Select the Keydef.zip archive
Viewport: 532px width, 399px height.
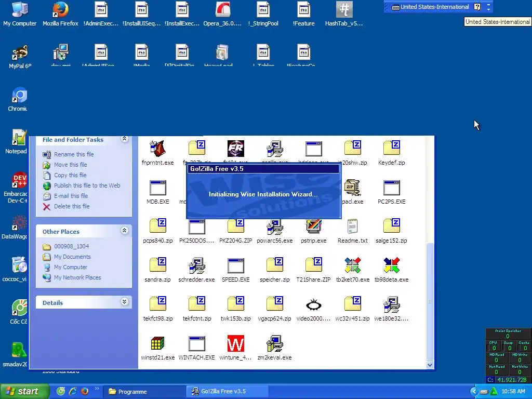pos(392,149)
